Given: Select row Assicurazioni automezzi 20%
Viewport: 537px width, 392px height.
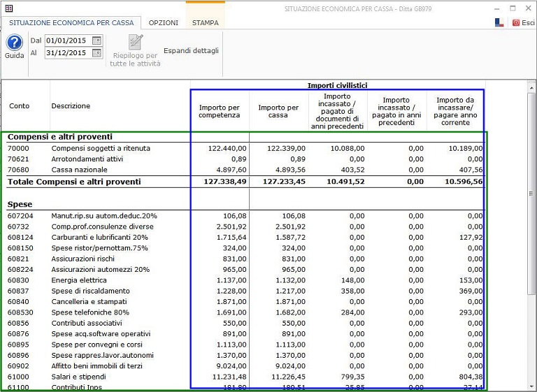Looking at the screenshot, I should coord(245,270).
